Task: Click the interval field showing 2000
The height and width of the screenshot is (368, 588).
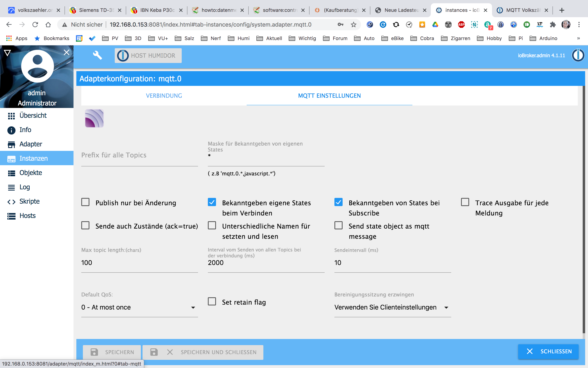Action: [266, 263]
